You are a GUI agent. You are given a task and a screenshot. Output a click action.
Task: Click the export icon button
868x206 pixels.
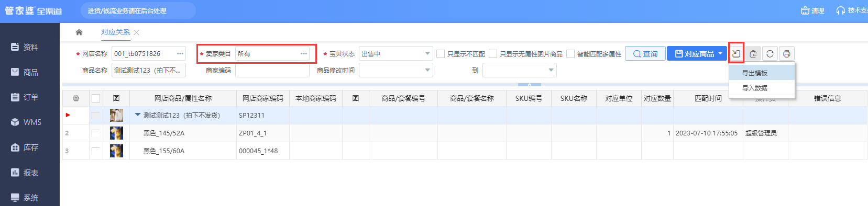[x=753, y=53]
